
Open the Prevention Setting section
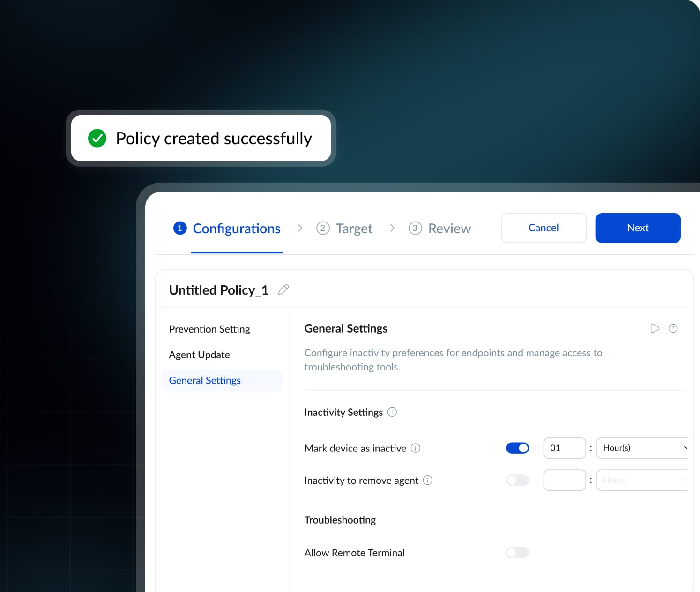[209, 329]
